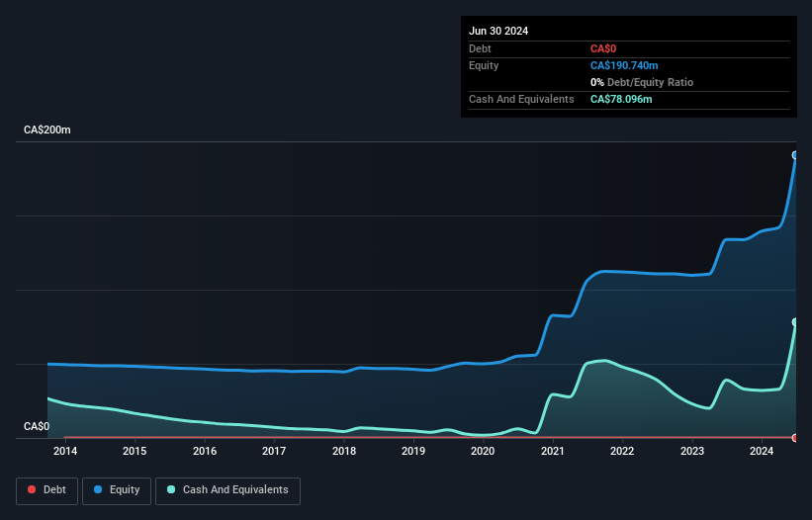The width and height of the screenshot is (812, 520).
Task: Click Cash And Equivalents label in tooltip
Action: tap(521, 99)
